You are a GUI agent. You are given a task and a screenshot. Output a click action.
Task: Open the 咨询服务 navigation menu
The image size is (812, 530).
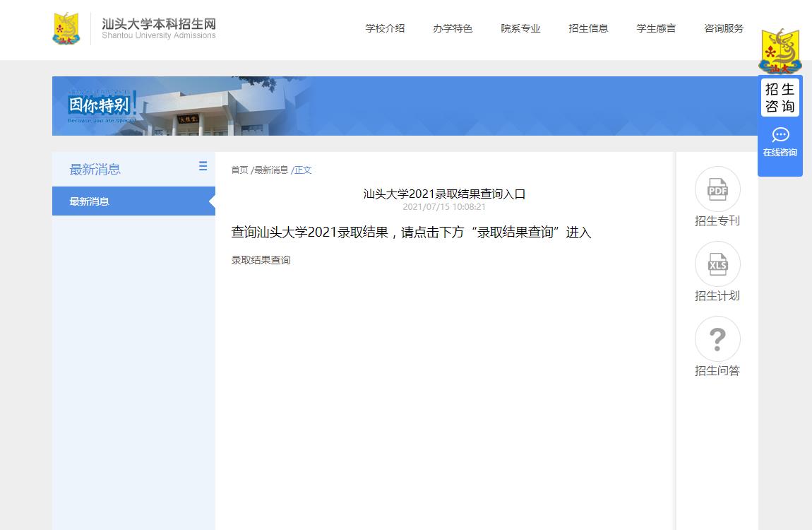[x=724, y=28]
